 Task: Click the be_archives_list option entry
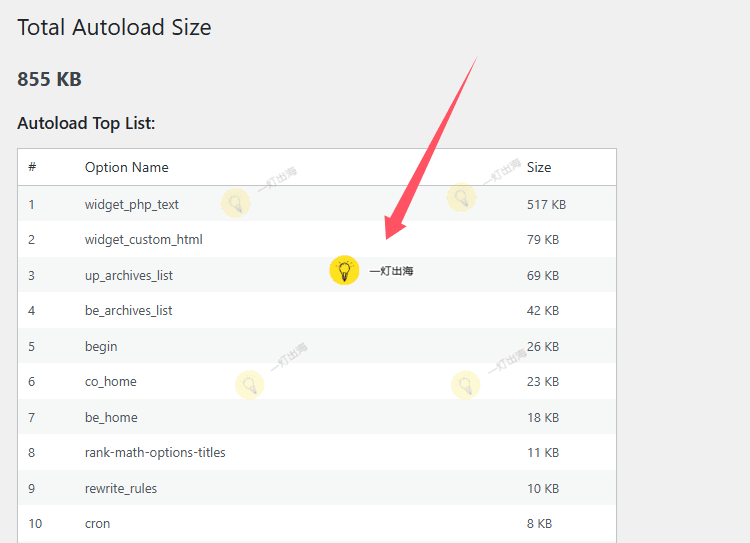pyautogui.click(x=129, y=311)
